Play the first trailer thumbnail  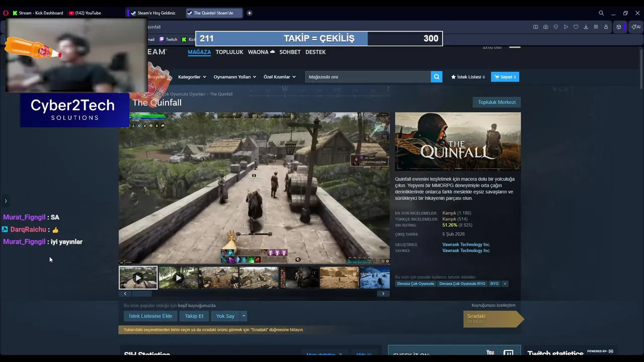pyautogui.click(x=138, y=278)
